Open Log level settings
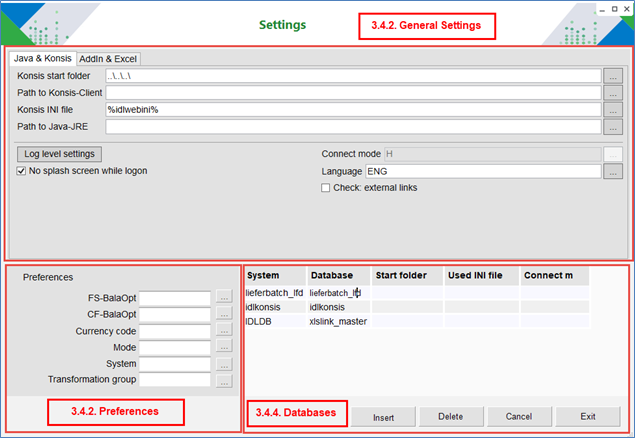This screenshot has height=438, width=635. click(60, 154)
